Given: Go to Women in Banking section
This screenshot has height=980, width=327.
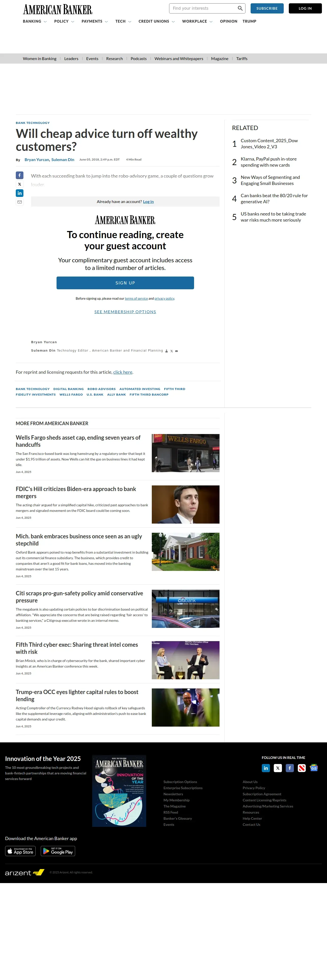Looking at the screenshot, I should 39,59.
